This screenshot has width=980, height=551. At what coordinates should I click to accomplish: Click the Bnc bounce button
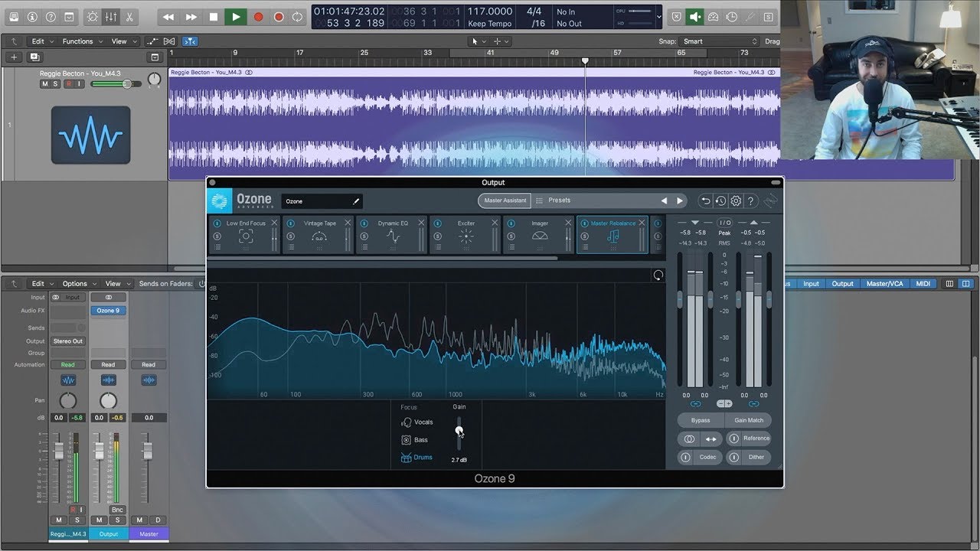[117, 510]
